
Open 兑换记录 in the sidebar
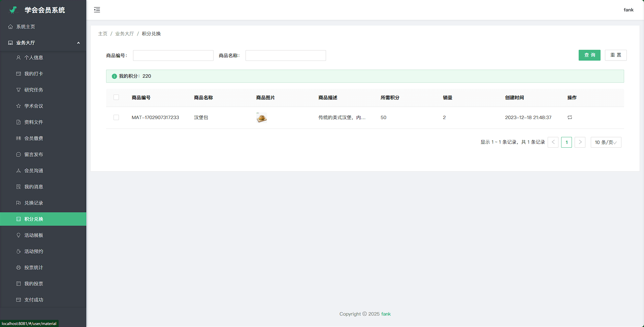pos(34,203)
